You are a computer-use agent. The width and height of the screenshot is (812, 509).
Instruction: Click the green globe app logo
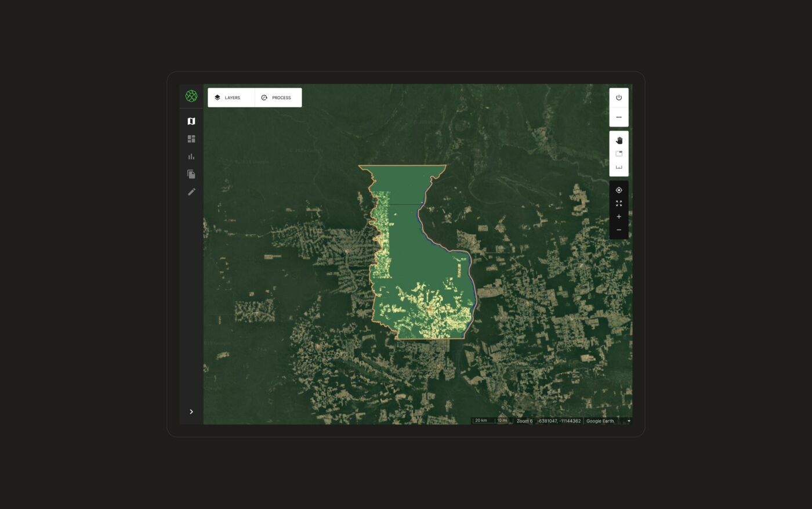point(191,96)
